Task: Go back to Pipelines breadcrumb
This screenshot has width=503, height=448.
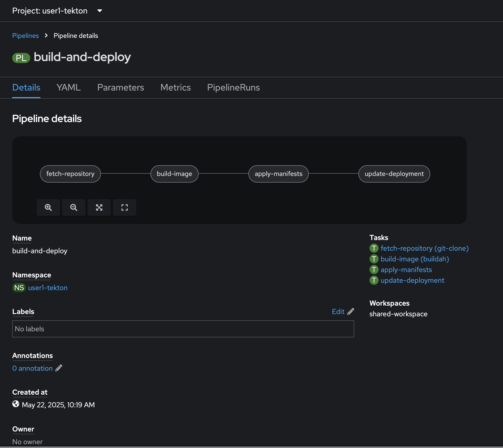Action: click(x=25, y=36)
